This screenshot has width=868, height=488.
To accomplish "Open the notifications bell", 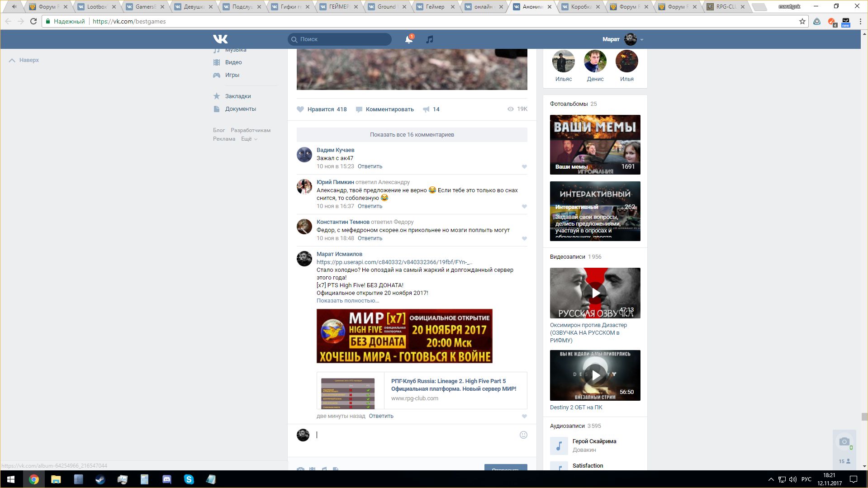I will coord(408,39).
